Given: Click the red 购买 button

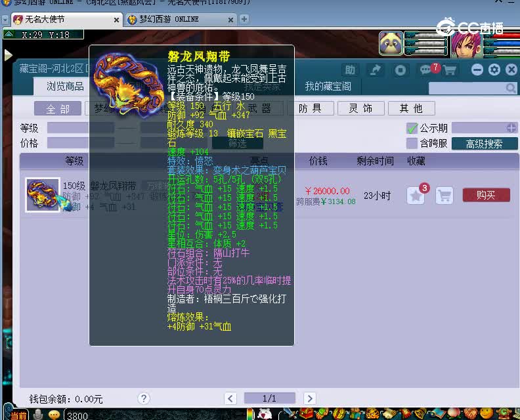Looking at the screenshot, I should click(486, 195).
